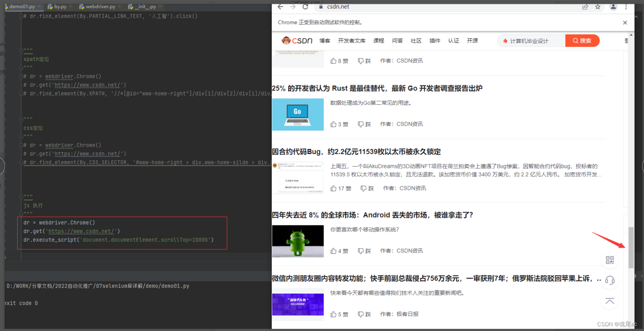This screenshot has width=644, height=331.
Task: Open the 博客 nav item
Action: (325, 41)
